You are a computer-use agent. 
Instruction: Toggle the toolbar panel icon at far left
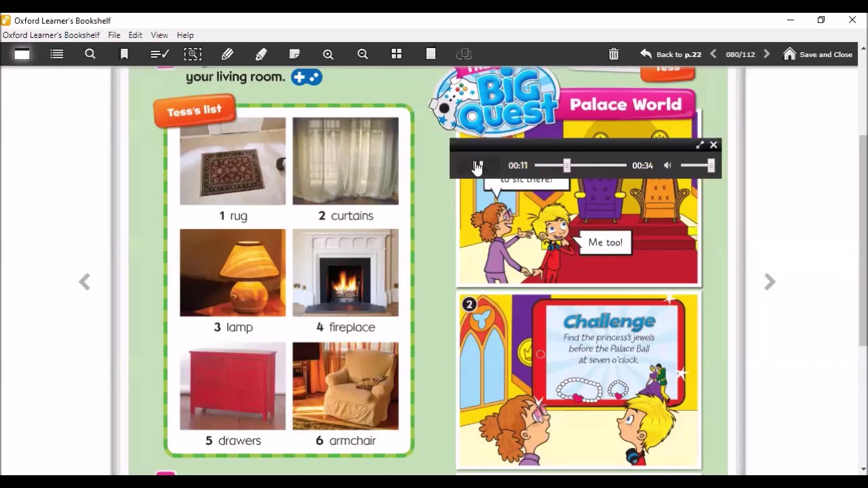click(22, 54)
